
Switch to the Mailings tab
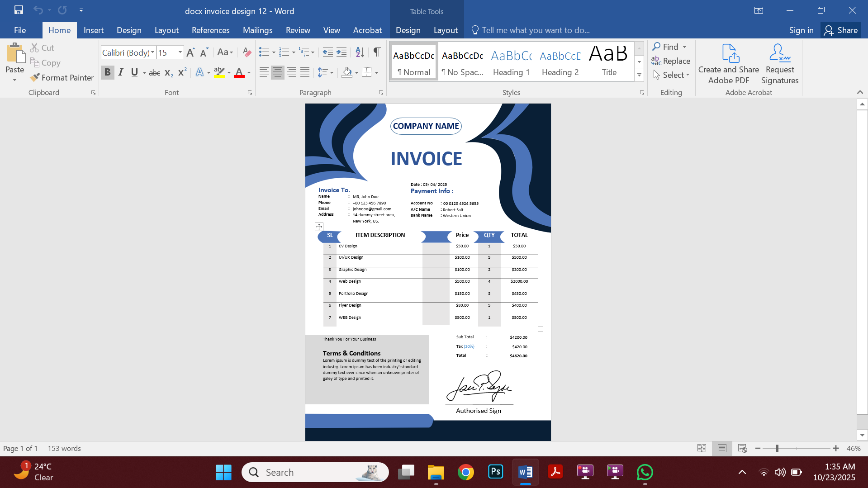coord(257,30)
